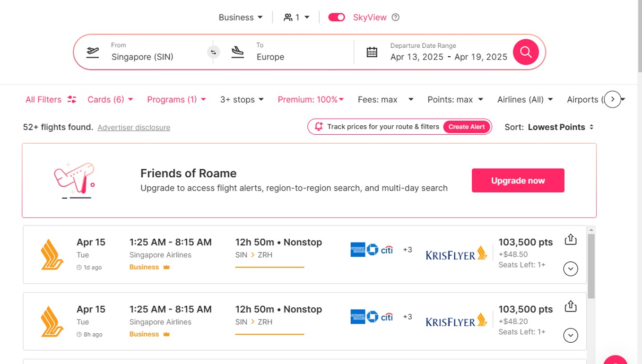Click the SkyView help question mark icon
The height and width of the screenshot is (364, 642).
[396, 17]
